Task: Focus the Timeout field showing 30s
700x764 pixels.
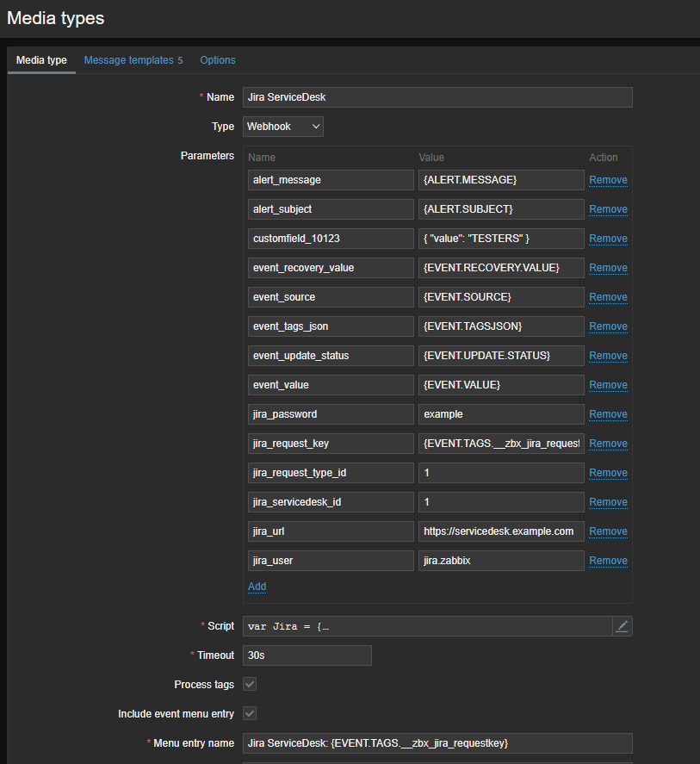Action: click(x=307, y=655)
